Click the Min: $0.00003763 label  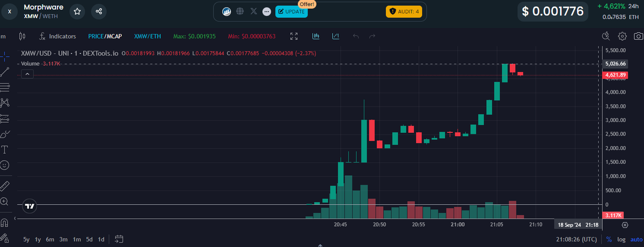tap(252, 36)
